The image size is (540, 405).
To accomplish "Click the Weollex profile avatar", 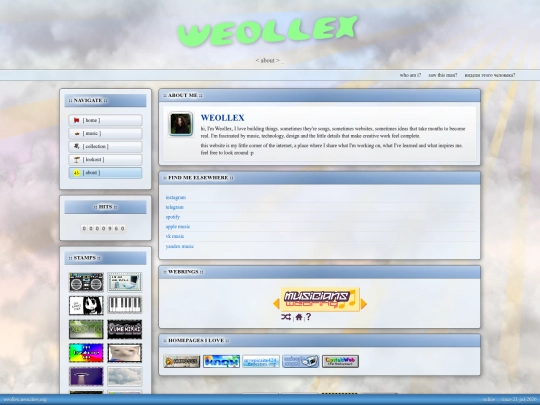I will coord(181,124).
